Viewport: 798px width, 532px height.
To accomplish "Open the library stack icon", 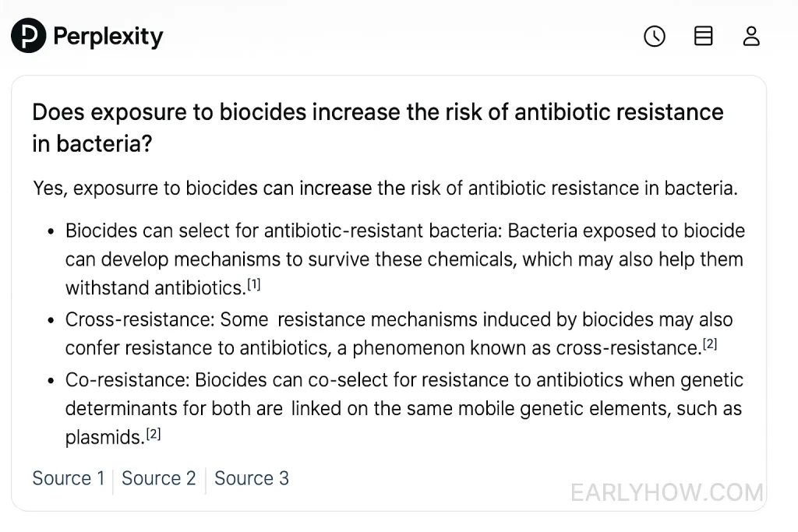I will (704, 36).
